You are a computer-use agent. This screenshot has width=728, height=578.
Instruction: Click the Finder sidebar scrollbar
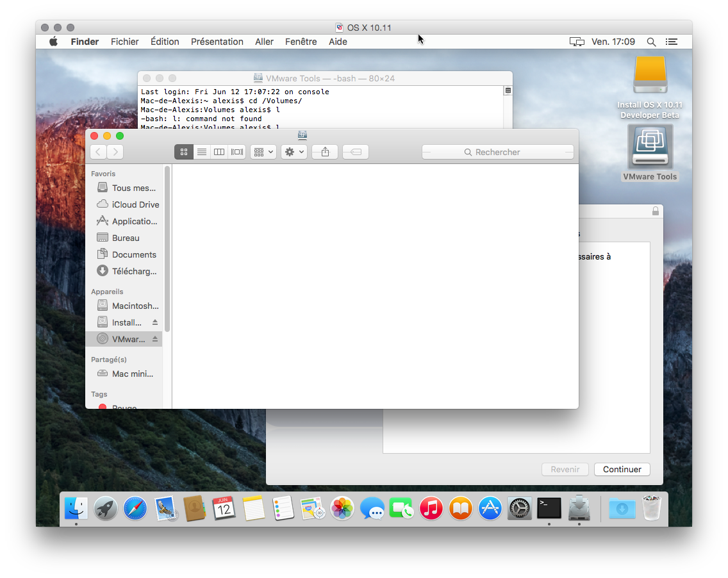pos(167,249)
